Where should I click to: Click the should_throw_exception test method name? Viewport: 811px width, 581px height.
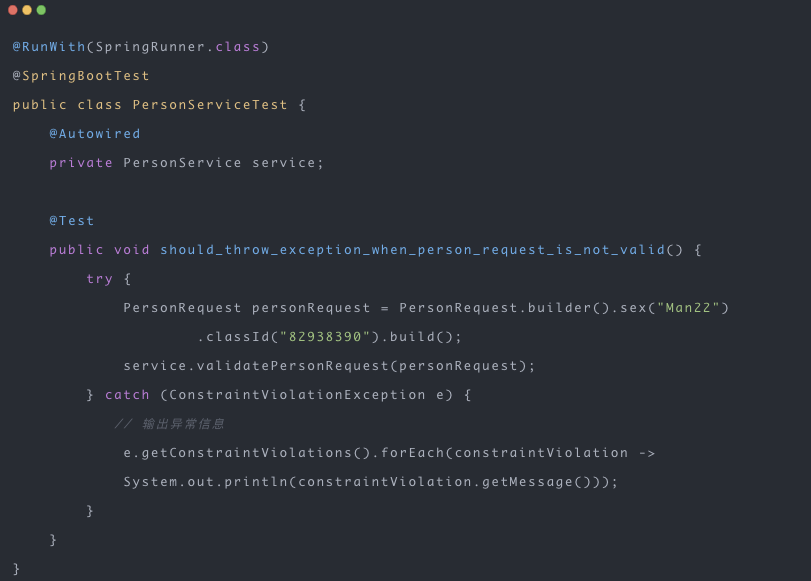412,250
